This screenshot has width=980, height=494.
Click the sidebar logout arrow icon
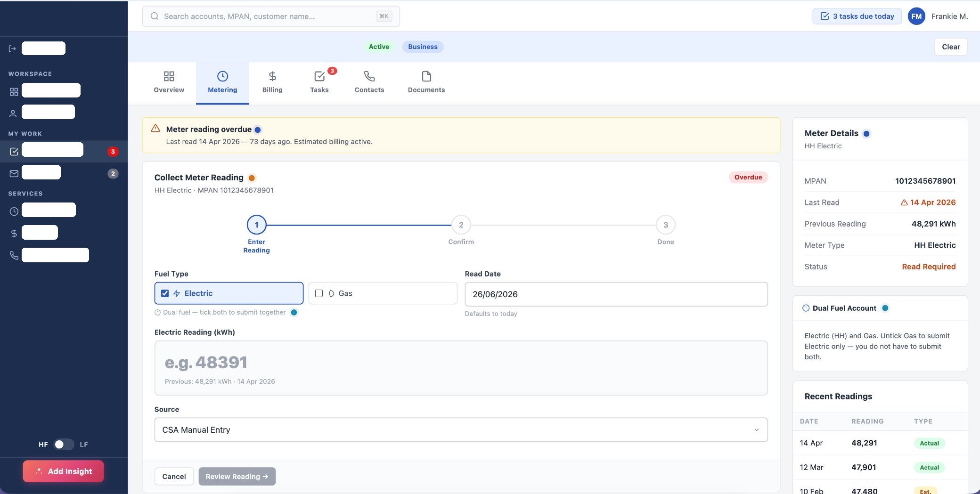coord(12,49)
